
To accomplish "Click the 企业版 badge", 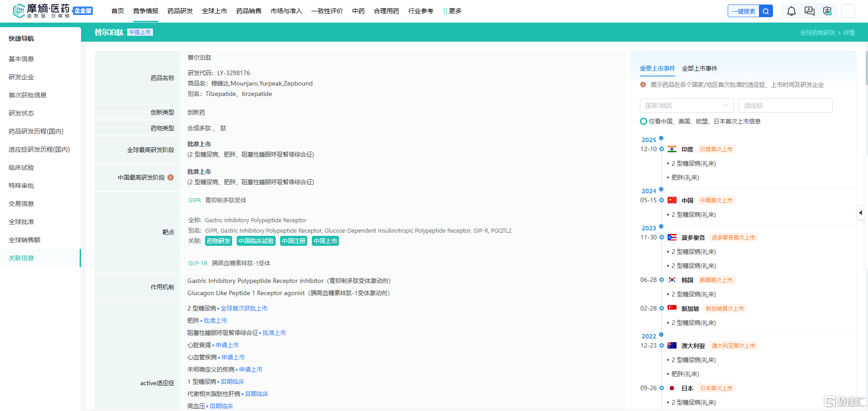I will click(x=83, y=10).
